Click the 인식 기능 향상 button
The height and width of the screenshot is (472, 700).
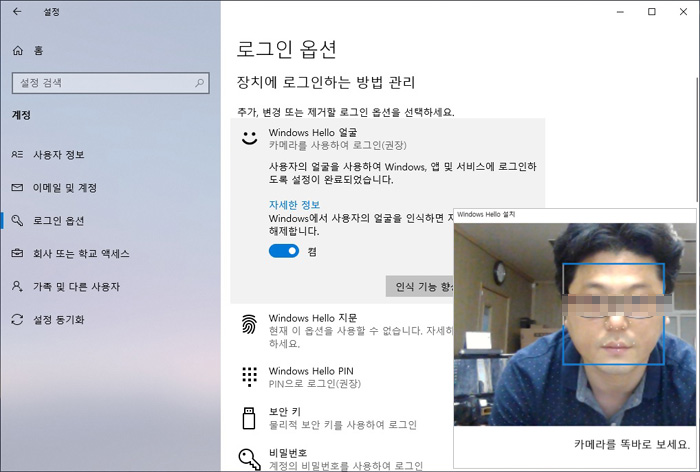[x=420, y=286]
